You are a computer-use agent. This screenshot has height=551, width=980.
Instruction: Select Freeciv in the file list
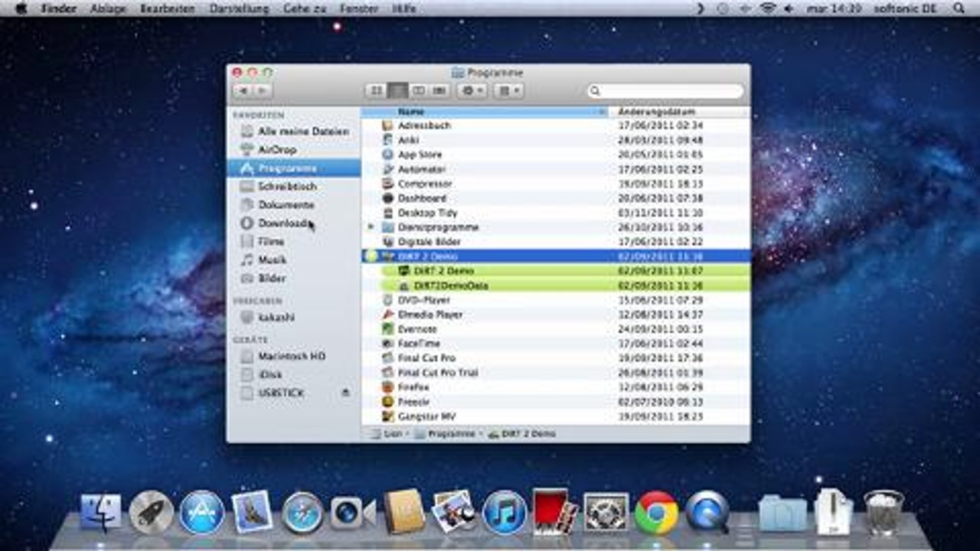(x=556, y=402)
